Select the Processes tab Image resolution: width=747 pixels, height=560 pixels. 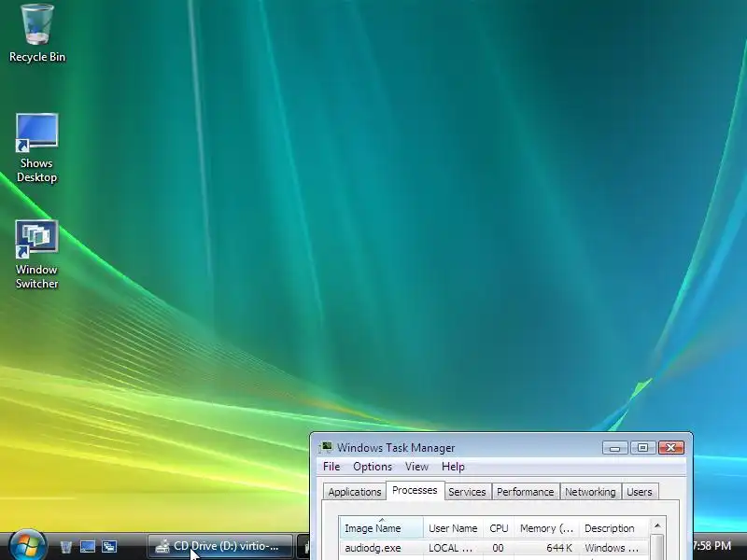click(415, 491)
